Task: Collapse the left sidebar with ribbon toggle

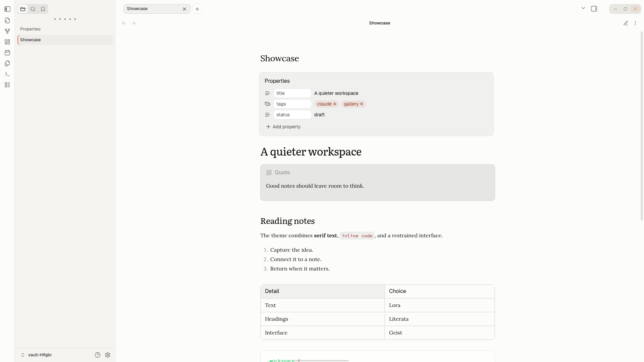Action: 7,9
